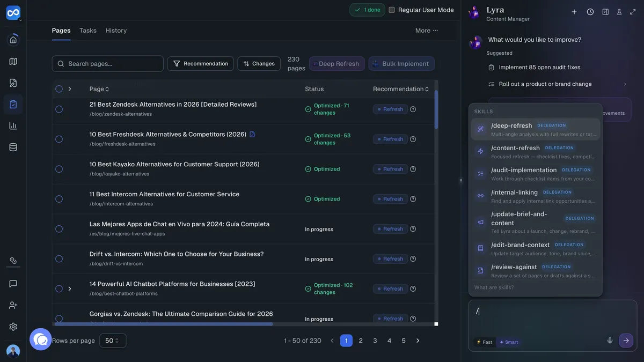
Task: Expand the 14 Powerful AI Chatbot Platforms row
Action: point(70,289)
